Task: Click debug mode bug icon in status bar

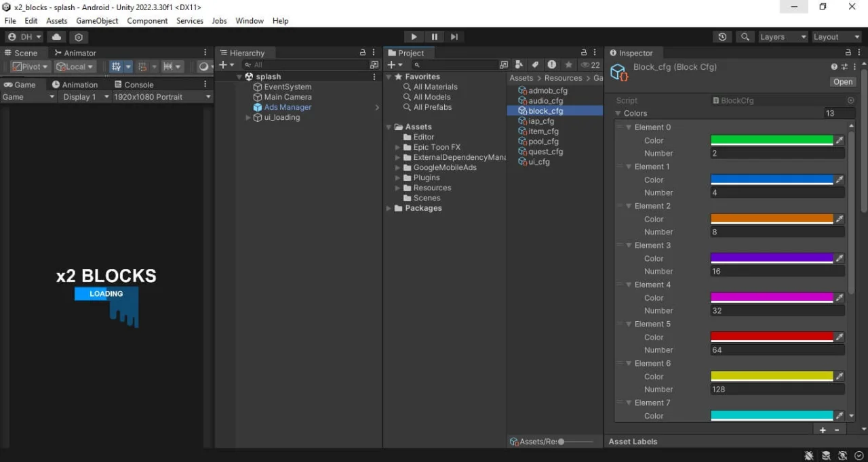Action: pos(809,456)
